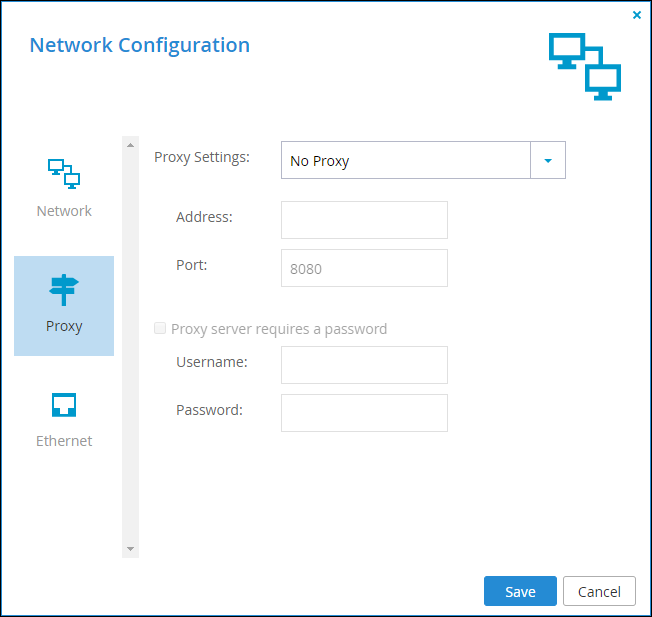The width and height of the screenshot is (652, 617).
Task: Click the Proxy signpost icon
Action: (64, 290)
